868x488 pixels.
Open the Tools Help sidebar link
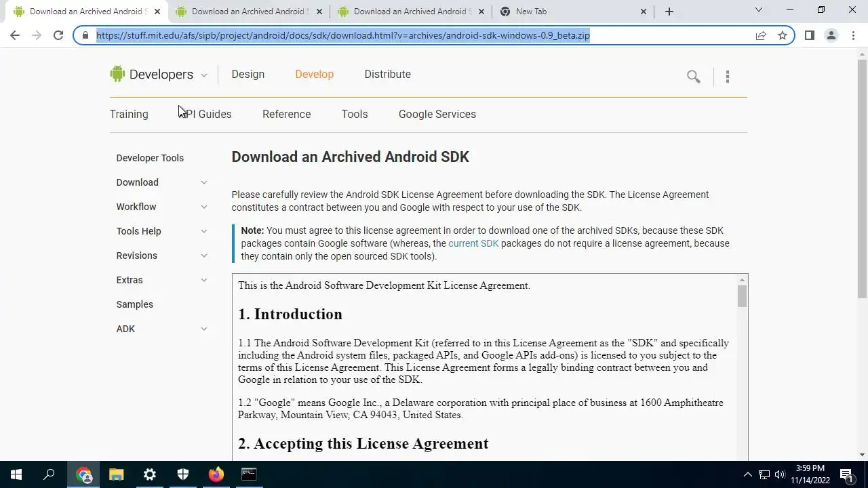click(x=139, y=231)
